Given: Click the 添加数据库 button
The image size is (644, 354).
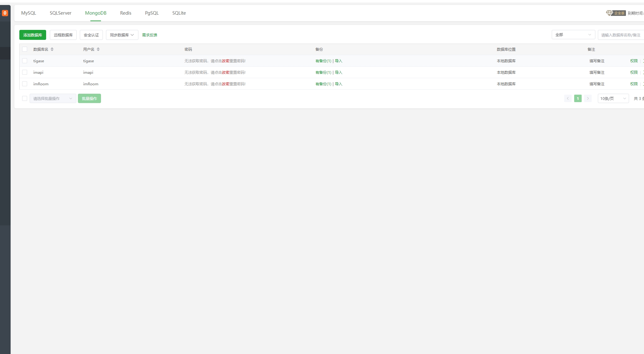Looking at the screenshot, I should click(x=33, y=35).
